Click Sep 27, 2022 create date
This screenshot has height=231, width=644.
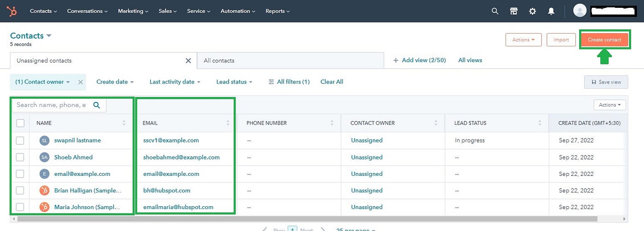(576, 141)
